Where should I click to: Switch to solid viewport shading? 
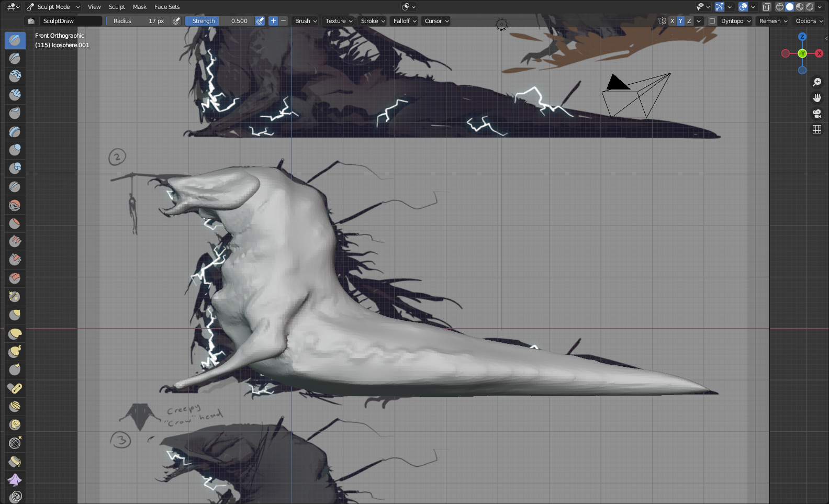[790, 7]
